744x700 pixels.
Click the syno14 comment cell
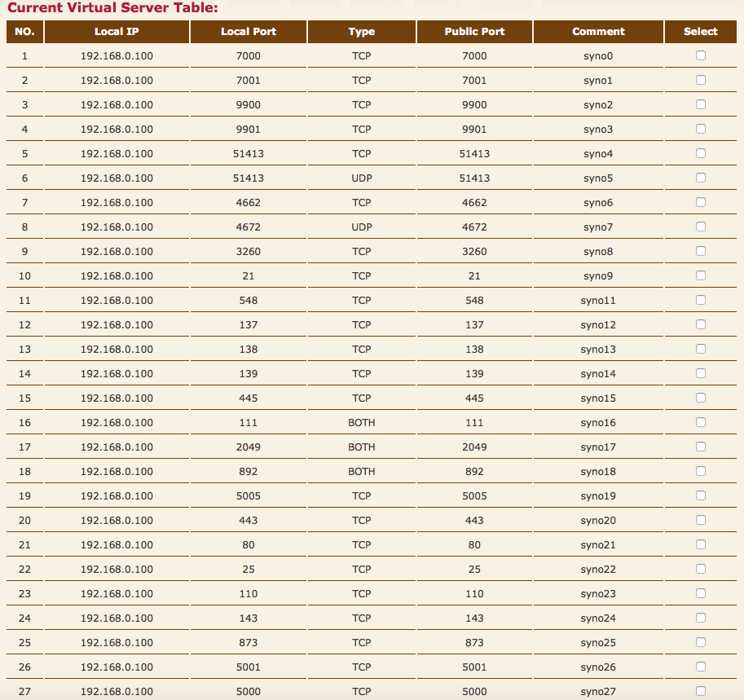point(598,373)
